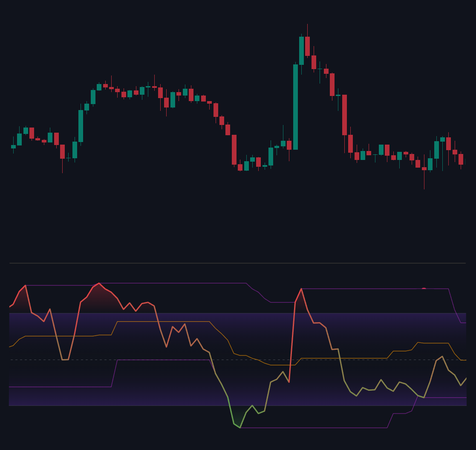Image resolution: width=476 pixels, height=450 pixels.
Task: Click the oscillator's highest red peak on the left
Action: click(x=99, y=283)
